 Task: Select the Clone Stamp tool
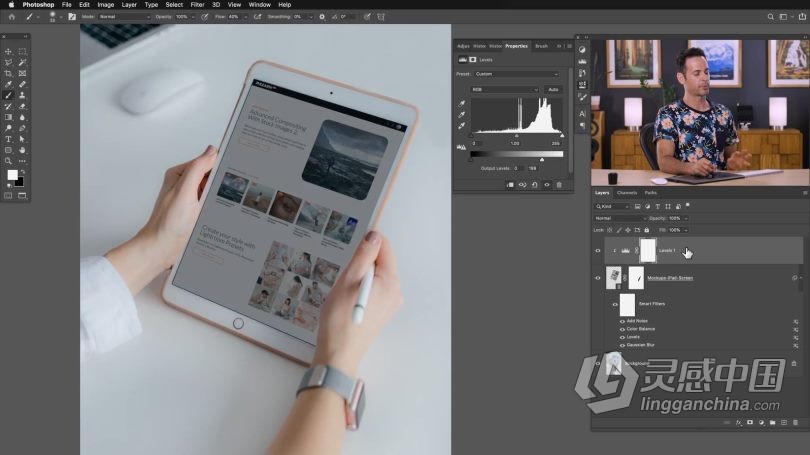[22, 95]
